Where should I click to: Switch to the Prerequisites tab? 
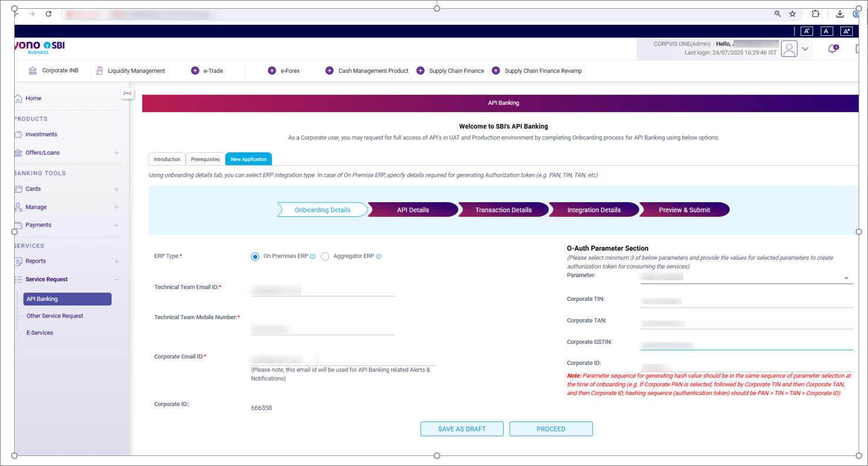[x=205, y=159]
